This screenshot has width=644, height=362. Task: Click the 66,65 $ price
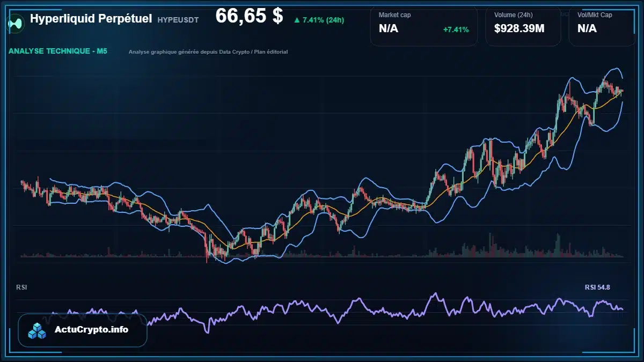[249, 16]
